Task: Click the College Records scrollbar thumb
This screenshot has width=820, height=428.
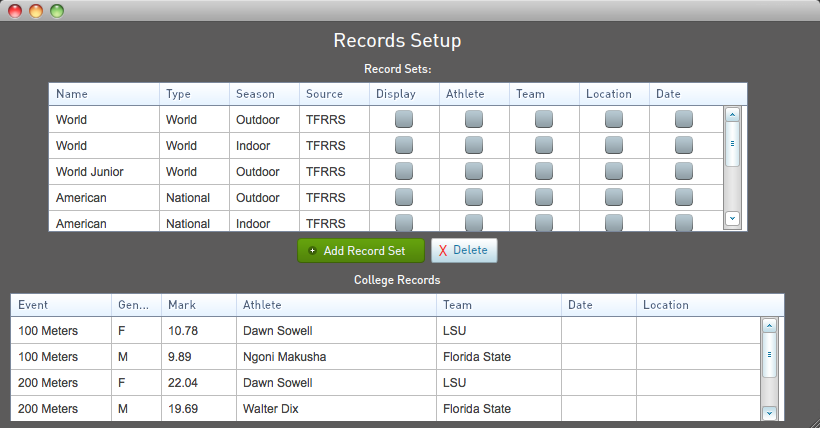Action: 769,355
